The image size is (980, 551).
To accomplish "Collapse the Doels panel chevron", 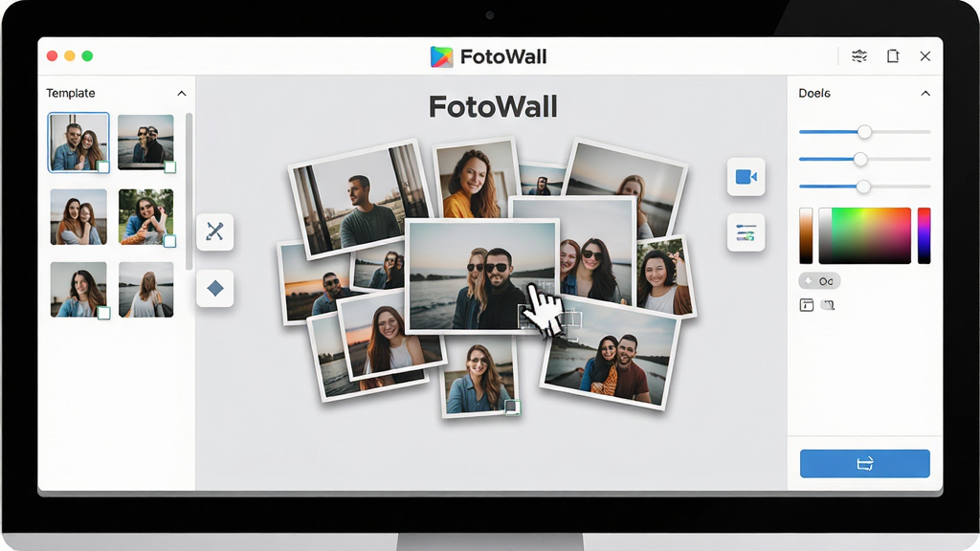I will [925, 93].
